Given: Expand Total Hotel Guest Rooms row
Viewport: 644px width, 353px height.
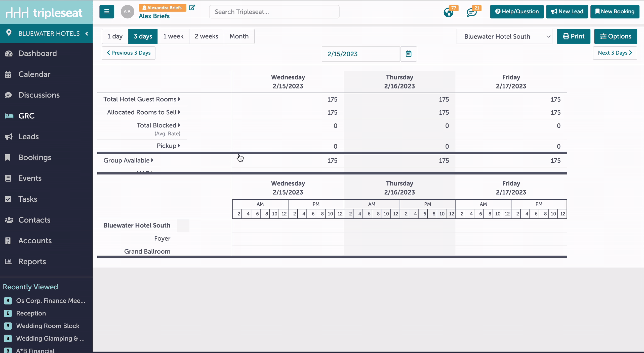Looking at the screenshot, I should coord(179,99).
